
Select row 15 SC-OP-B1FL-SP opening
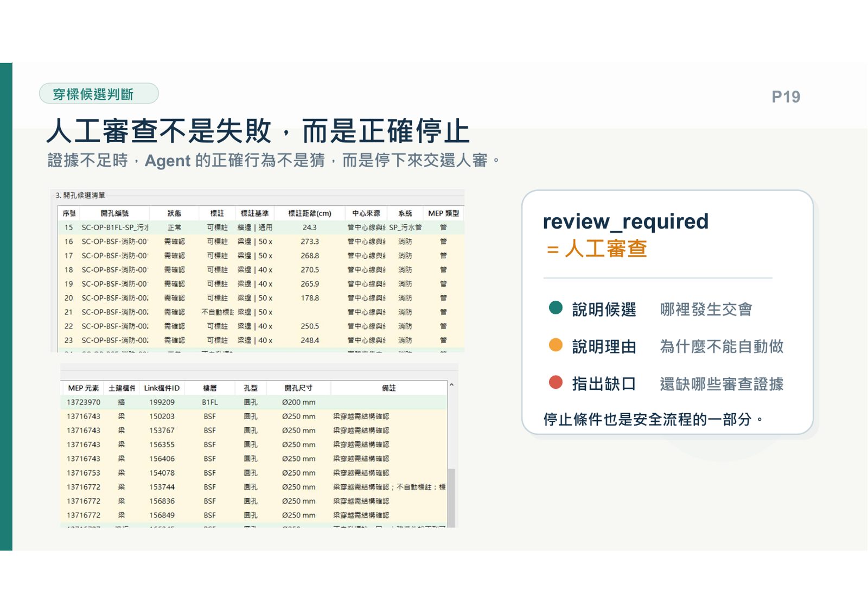(x=260, y=227)
